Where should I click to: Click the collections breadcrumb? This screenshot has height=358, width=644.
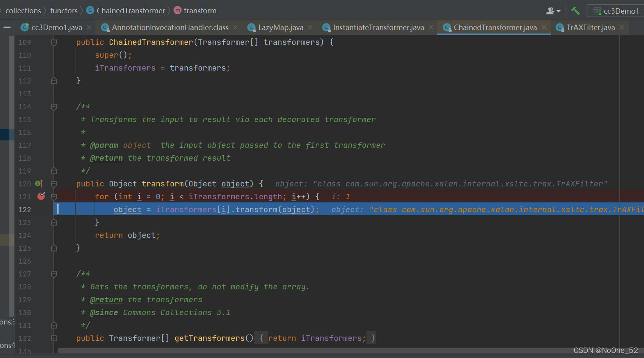click(x=23, y=11)
